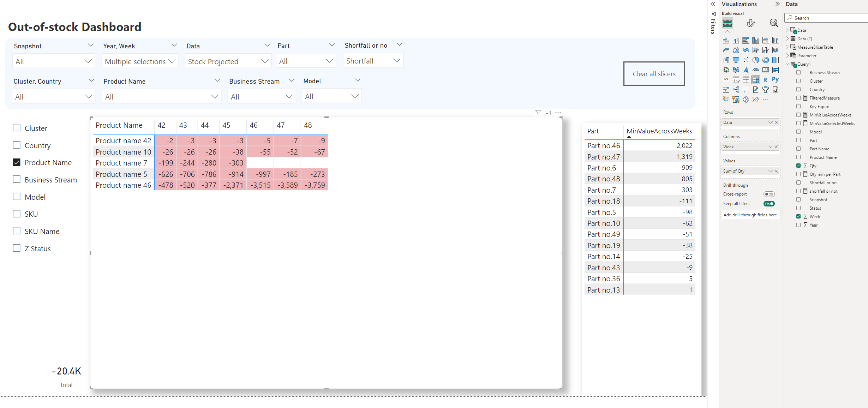Insert a Gauge visual

coord(755,70)
